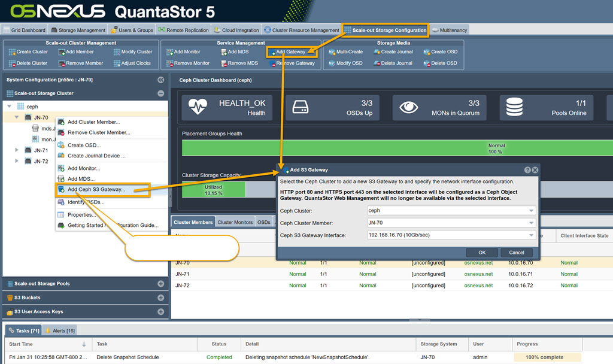Open help in Add S3 Gateway dialog

pos(527,170)
